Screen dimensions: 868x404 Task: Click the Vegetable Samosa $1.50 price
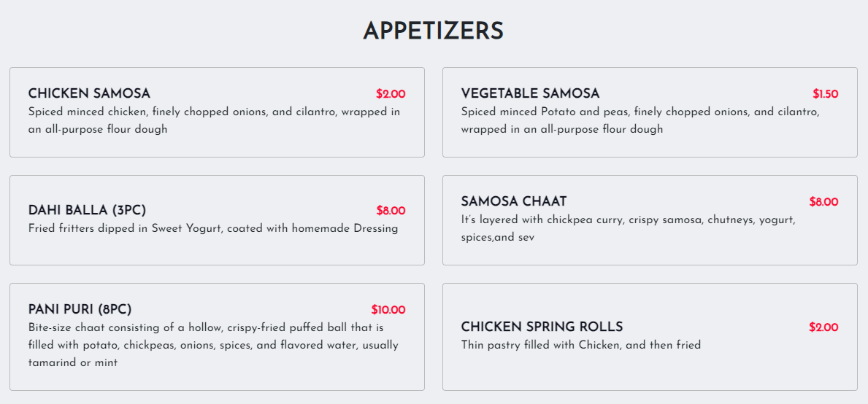point(825,94)
